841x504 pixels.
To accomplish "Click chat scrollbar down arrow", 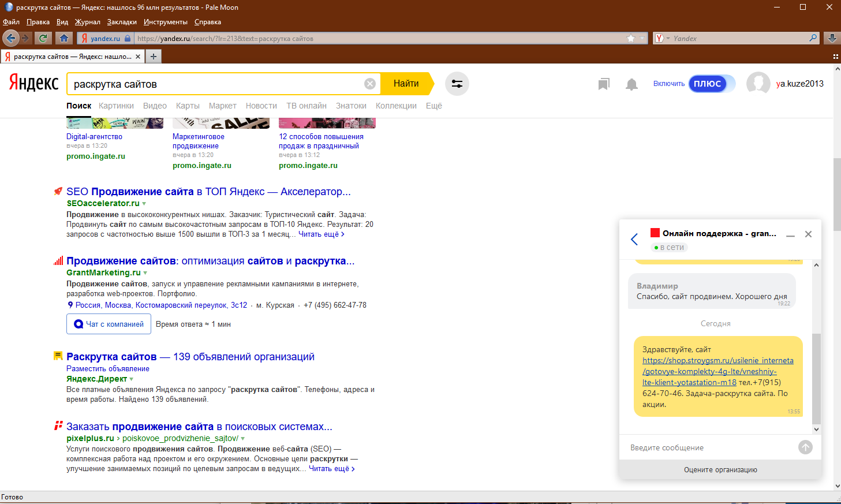I will pos(816,429).
